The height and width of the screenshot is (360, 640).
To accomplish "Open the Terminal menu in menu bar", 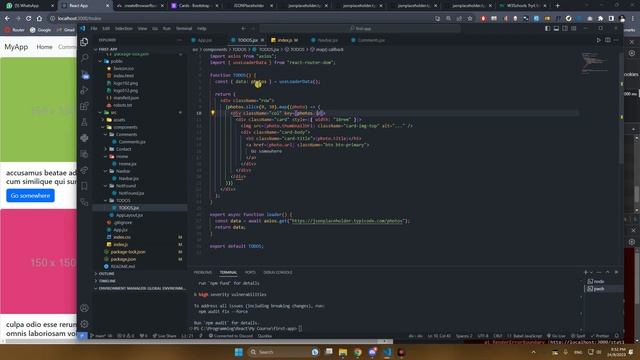I will pyautogui.click(x=184, y=29).
